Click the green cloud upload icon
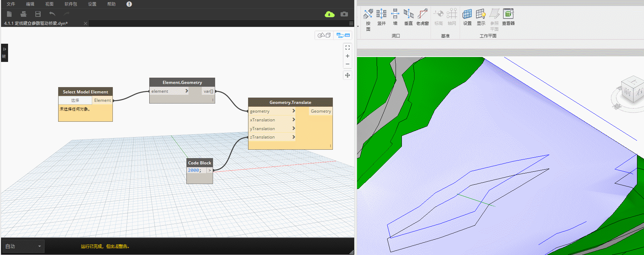The image size is (644, 255). coord(330,14)
